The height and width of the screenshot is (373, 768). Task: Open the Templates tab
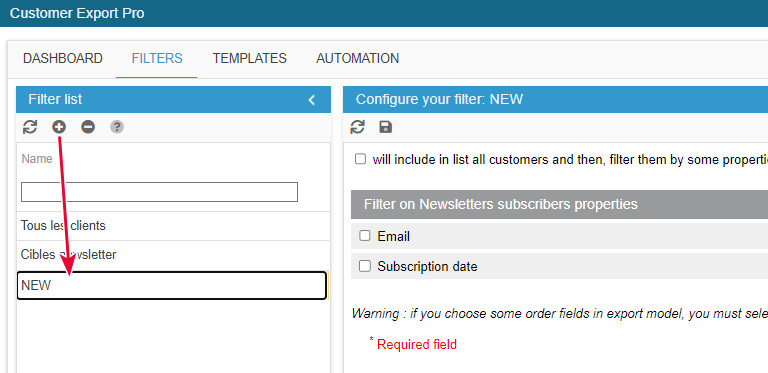pyautogui.click(x=249, y=58)
